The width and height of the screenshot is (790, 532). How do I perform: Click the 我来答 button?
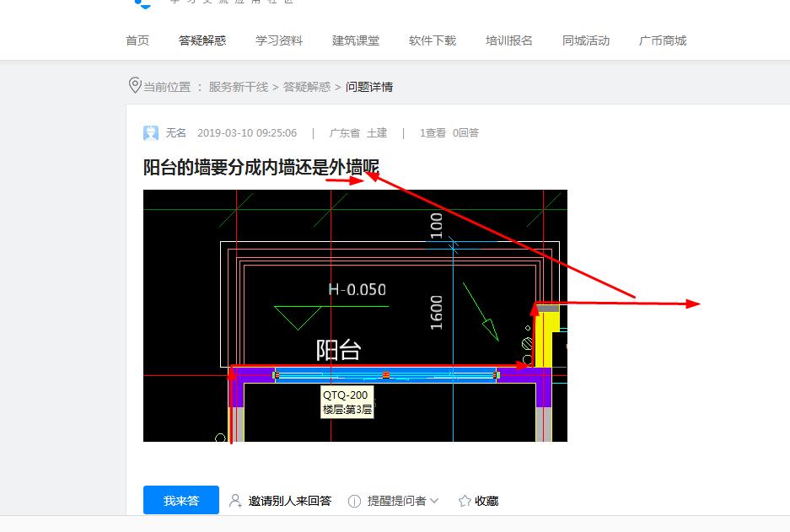[x=181, y=500]
